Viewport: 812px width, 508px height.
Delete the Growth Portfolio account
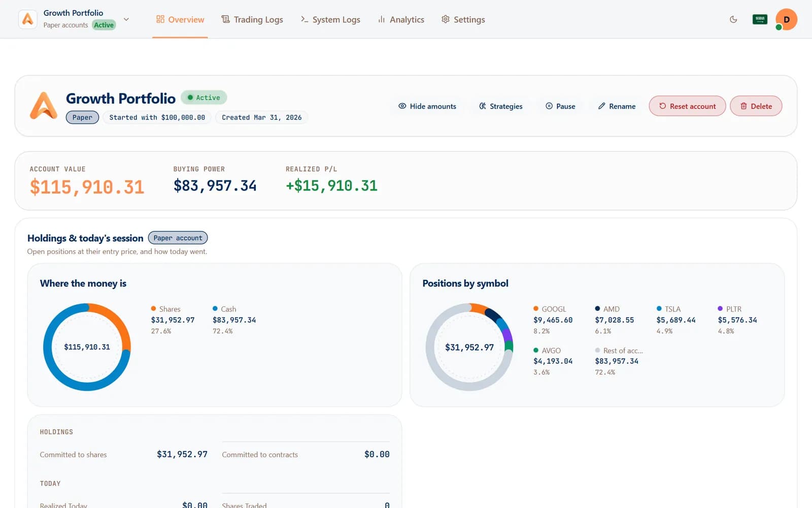(756, 106)
